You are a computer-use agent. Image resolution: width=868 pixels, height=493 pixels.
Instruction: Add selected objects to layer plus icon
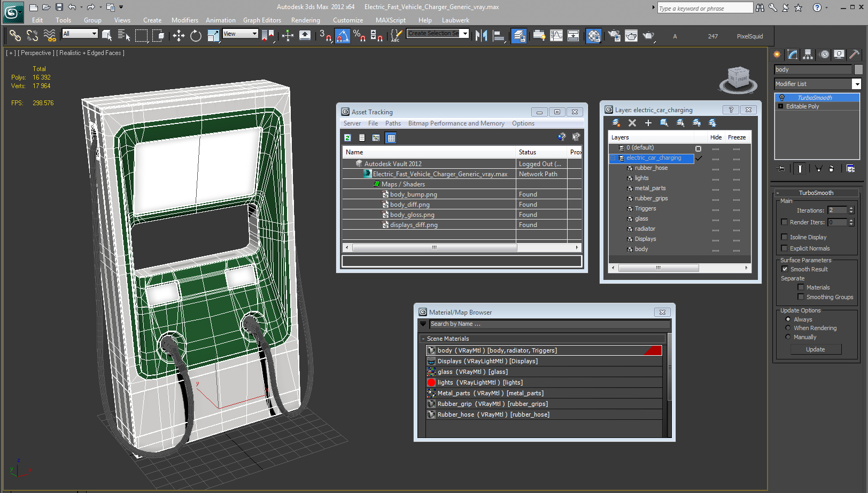coord(648,123)
